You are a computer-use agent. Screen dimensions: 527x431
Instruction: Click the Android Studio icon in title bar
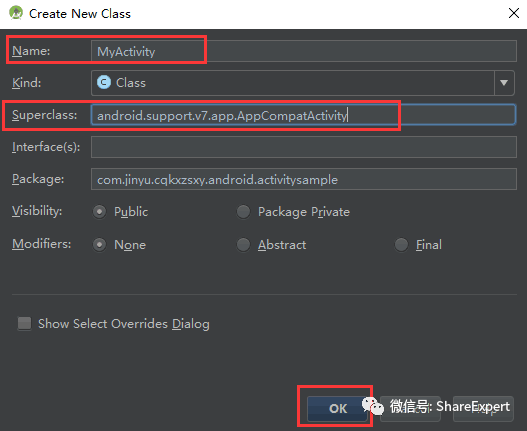click(x=16, y=13)
